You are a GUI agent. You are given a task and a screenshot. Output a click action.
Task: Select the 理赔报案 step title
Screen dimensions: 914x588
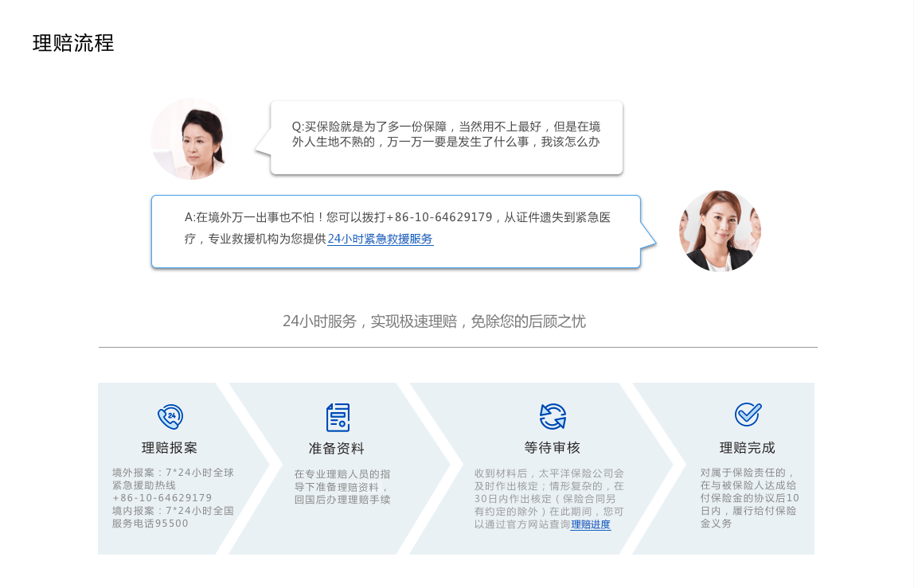coord(170,447)
